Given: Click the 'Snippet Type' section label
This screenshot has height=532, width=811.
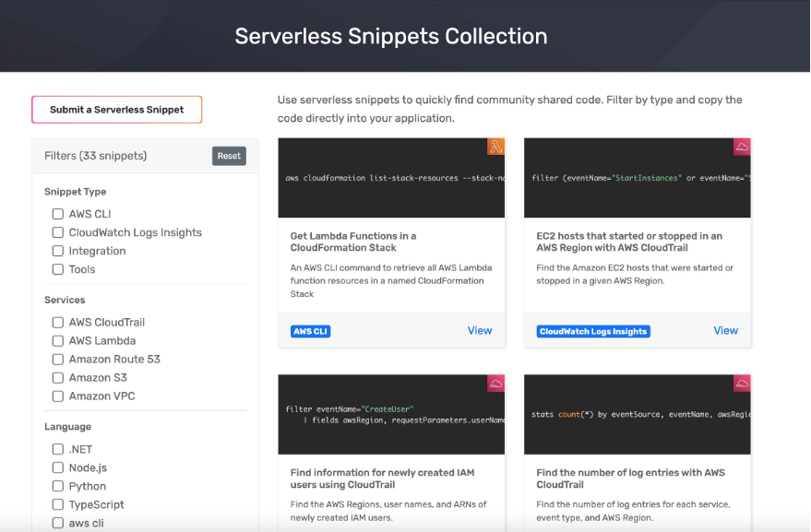Looking at the screenshot, I should click(76, 192).
